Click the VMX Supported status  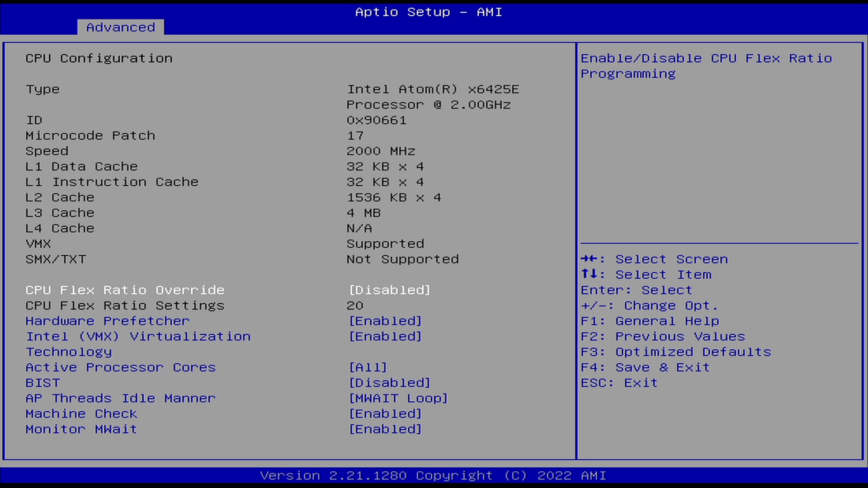(x=385, y=244)
